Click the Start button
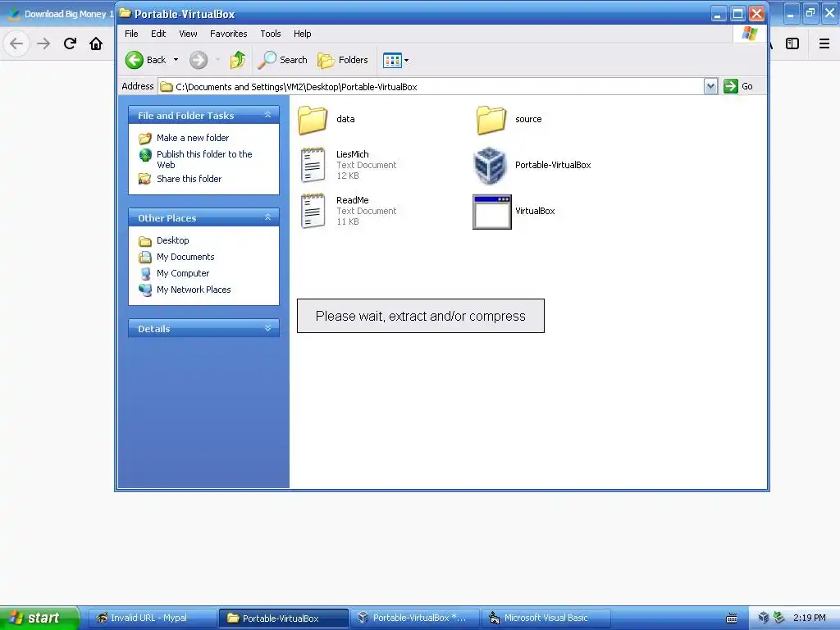Image resolution: width=840 pixels, height=630 pixels. [39, 618]
